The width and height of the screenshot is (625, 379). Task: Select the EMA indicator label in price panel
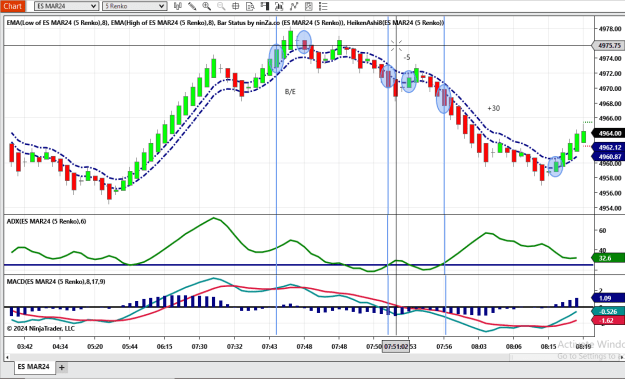(225, 23)
